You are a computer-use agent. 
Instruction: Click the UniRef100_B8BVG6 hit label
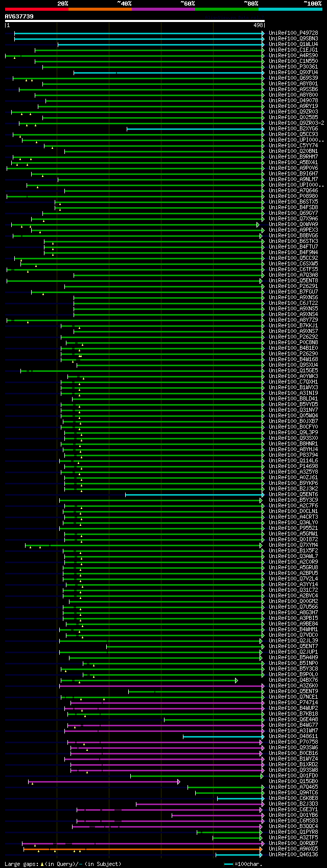293,235
